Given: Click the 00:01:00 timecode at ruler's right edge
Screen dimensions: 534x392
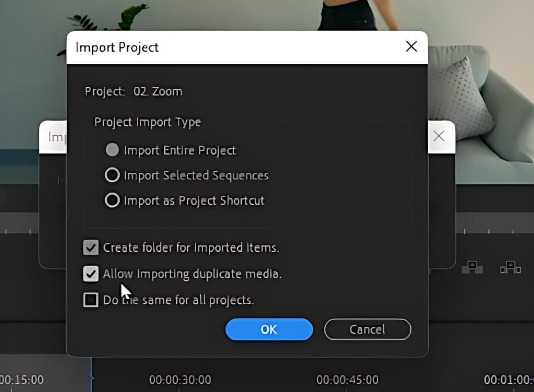Looking at the screenshot, I should (509, 379).
